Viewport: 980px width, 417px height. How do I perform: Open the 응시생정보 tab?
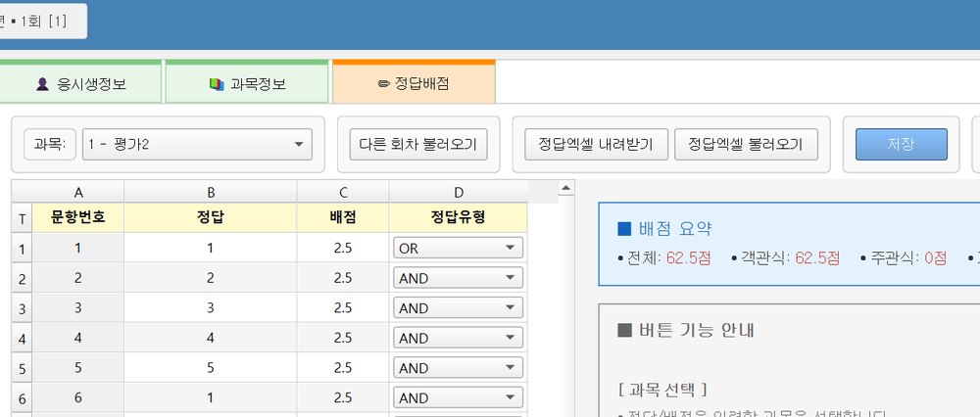click(80, 82)
